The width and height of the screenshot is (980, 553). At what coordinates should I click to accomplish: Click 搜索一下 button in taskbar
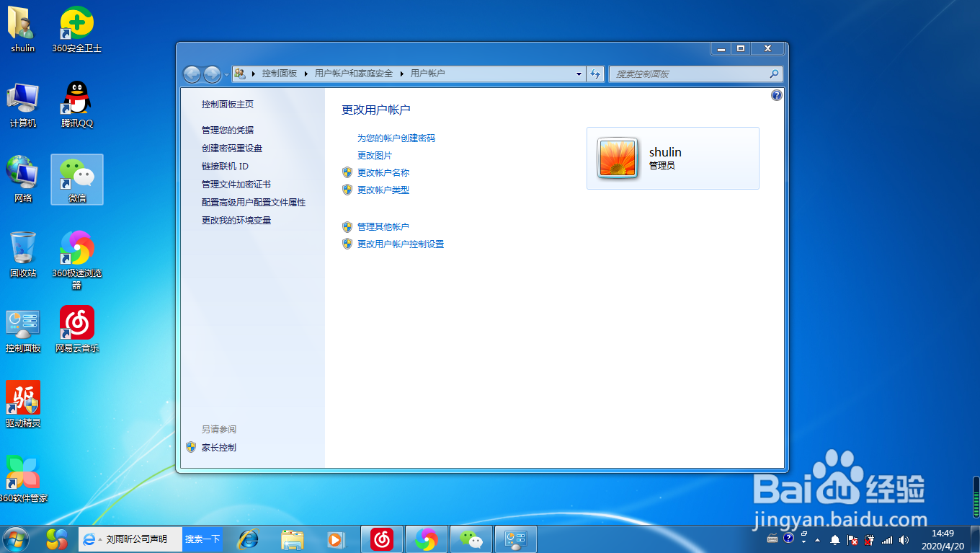[202, 539]
